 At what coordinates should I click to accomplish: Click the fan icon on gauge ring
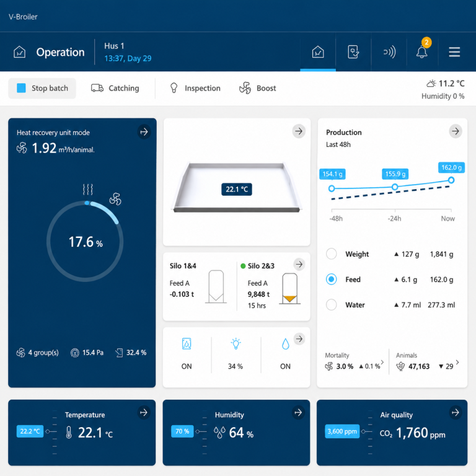(x=115, y=199)
